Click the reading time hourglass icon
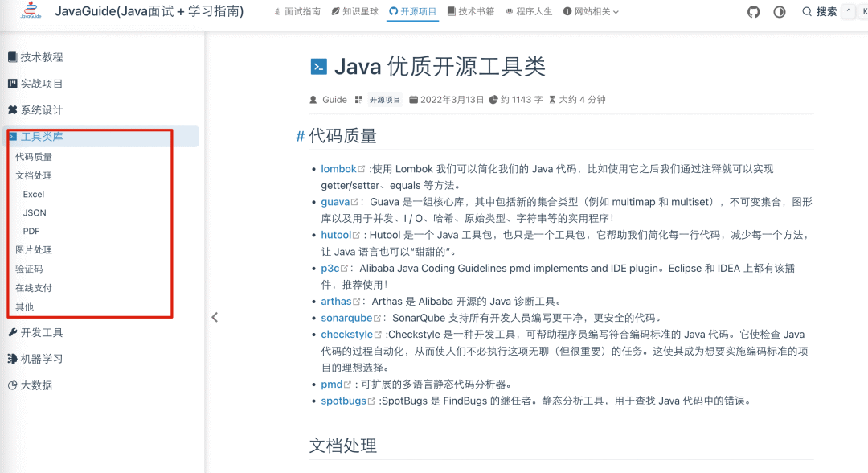868x473 pixels. point(552,100)
